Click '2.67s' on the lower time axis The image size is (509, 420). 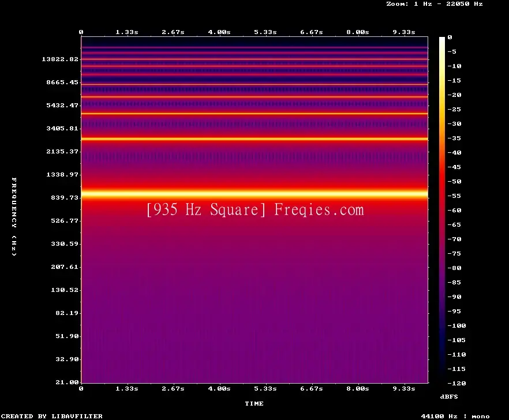click(x=173, y=388)
